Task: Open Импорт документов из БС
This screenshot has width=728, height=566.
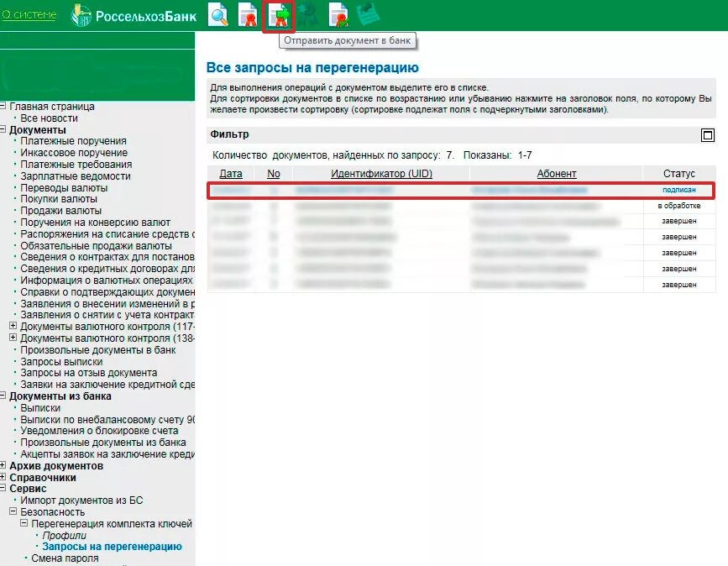Action: coord(81,500)
